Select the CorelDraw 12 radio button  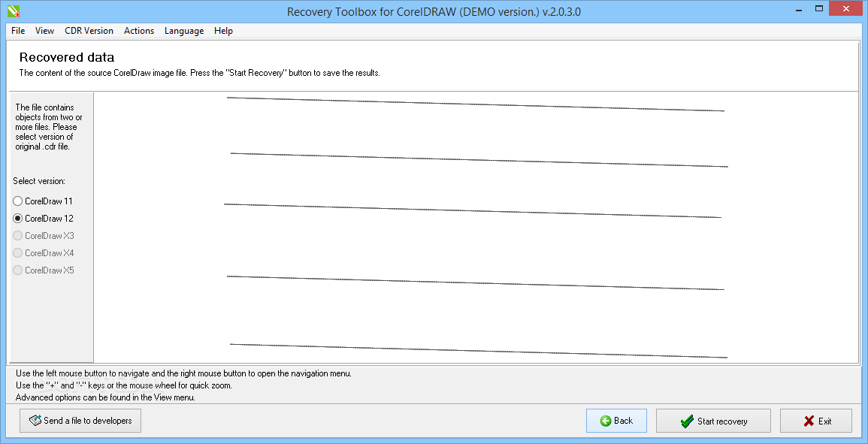click(x=43, y=219)
